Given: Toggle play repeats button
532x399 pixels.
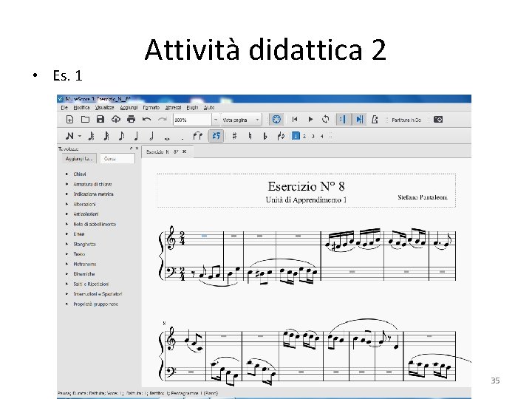Looking at the screenshot, I should pos(343,120).
